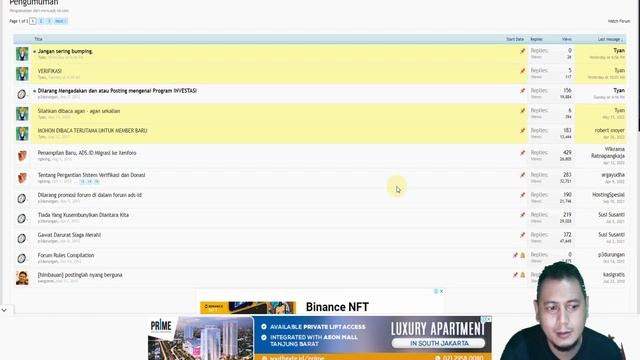Sort threads by Start Date header

point(515,39)
